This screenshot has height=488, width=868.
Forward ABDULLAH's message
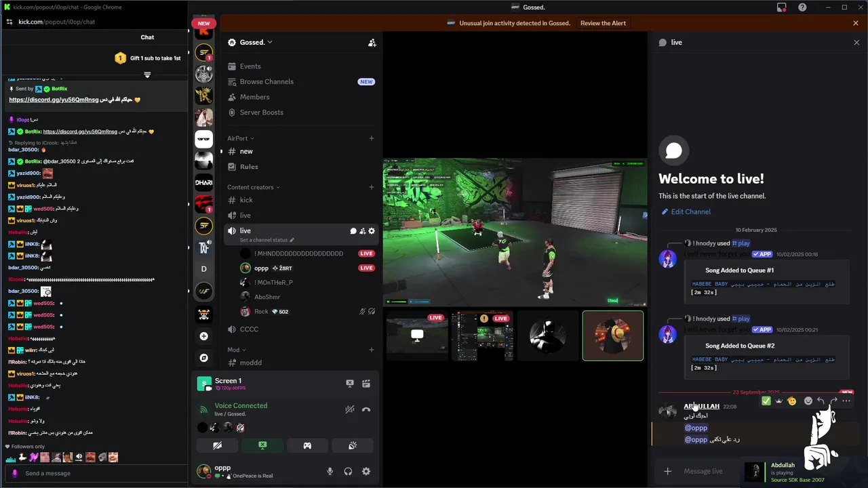(x=833, y=401)
